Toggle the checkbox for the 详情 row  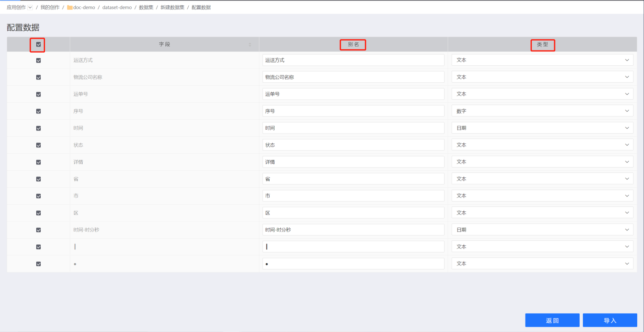pos(38,162)
